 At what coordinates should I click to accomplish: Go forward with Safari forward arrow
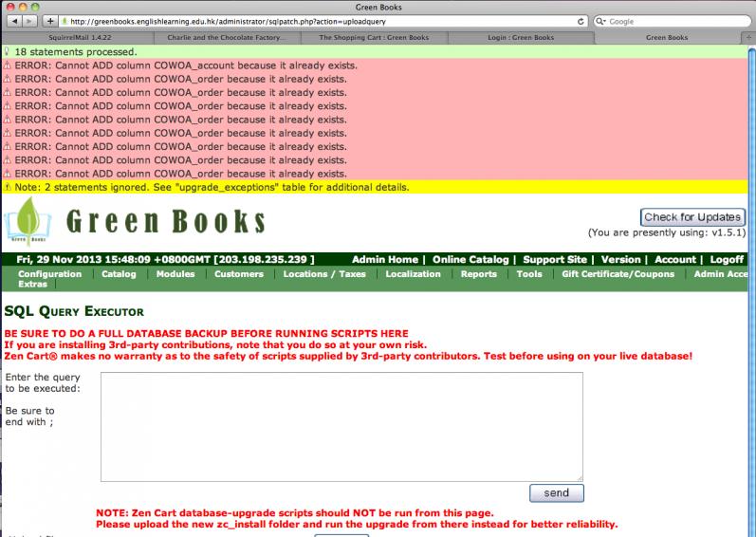coord(29,21)
